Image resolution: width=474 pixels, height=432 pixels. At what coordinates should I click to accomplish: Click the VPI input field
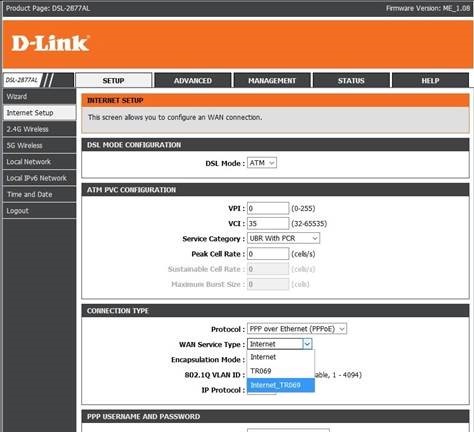point(268,208)
